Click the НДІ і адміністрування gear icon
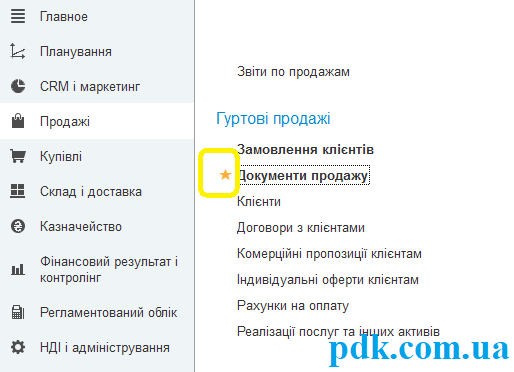The height and width of the screenshot is (372, 514). pyautogui.click(x=18, y=347)
